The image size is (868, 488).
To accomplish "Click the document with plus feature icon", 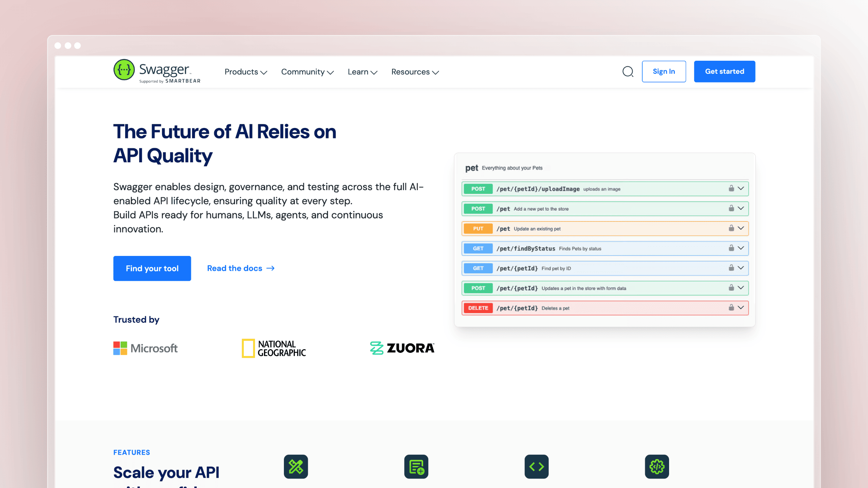I will 416,466.
